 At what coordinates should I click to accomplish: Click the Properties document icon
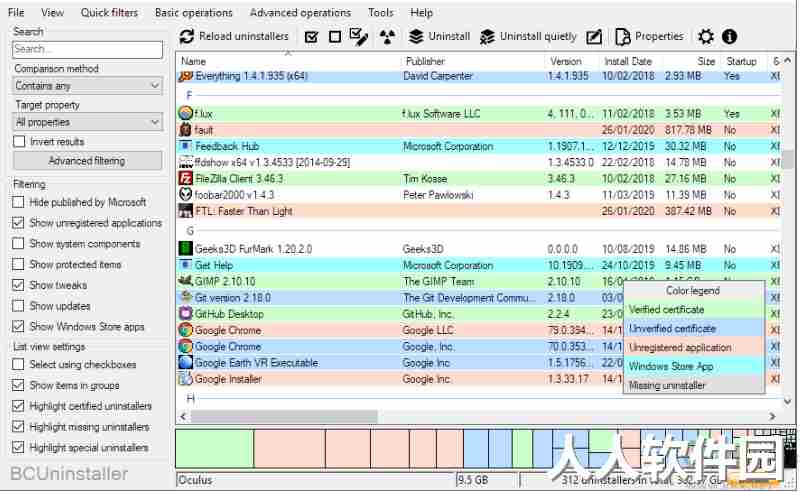coord(622,37)
